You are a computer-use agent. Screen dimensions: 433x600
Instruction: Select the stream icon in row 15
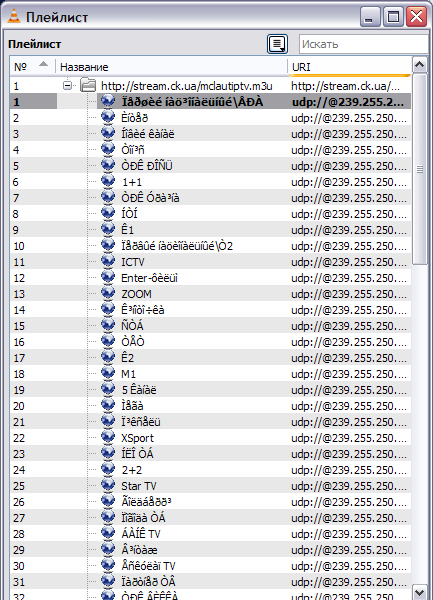coord(108,325)
